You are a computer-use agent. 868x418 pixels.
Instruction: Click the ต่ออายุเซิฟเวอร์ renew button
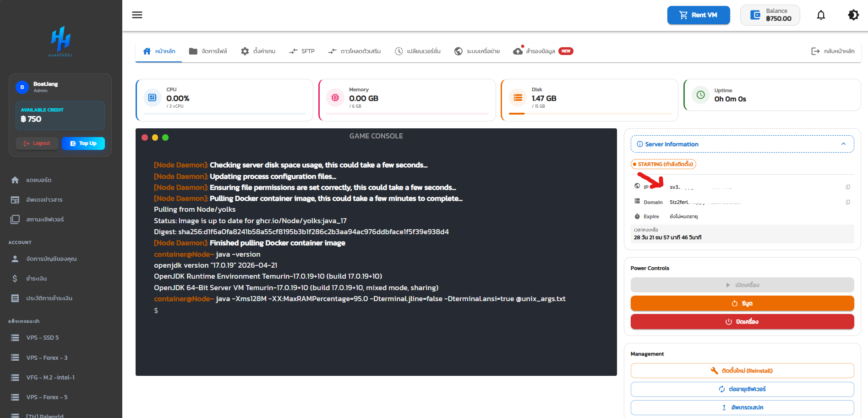click(742, 389)
